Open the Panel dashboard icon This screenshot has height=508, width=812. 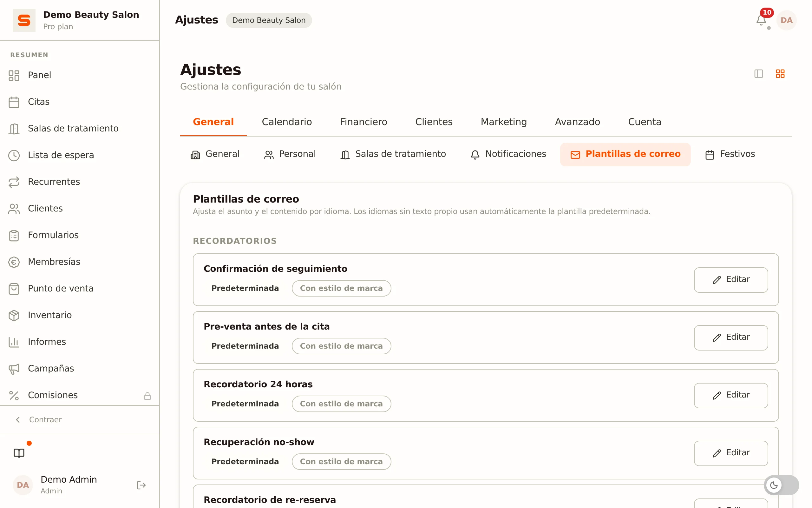[x=14, y=75]
